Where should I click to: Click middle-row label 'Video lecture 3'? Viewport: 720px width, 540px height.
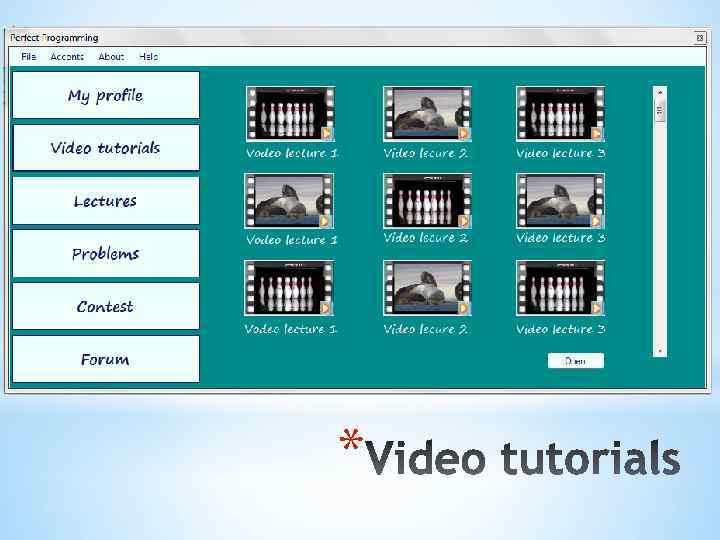pyautogui.click(x=561, y=238)
